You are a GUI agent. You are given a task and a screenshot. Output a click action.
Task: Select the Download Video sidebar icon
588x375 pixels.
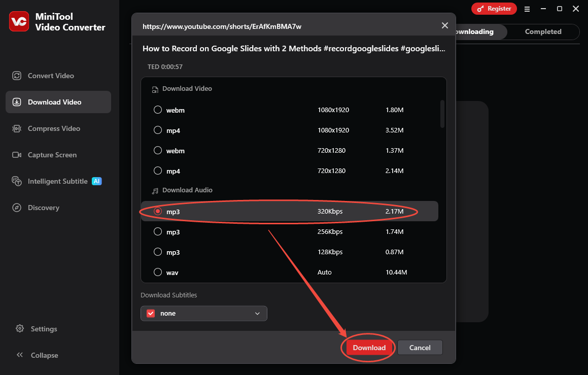click(x=54, y=101)
